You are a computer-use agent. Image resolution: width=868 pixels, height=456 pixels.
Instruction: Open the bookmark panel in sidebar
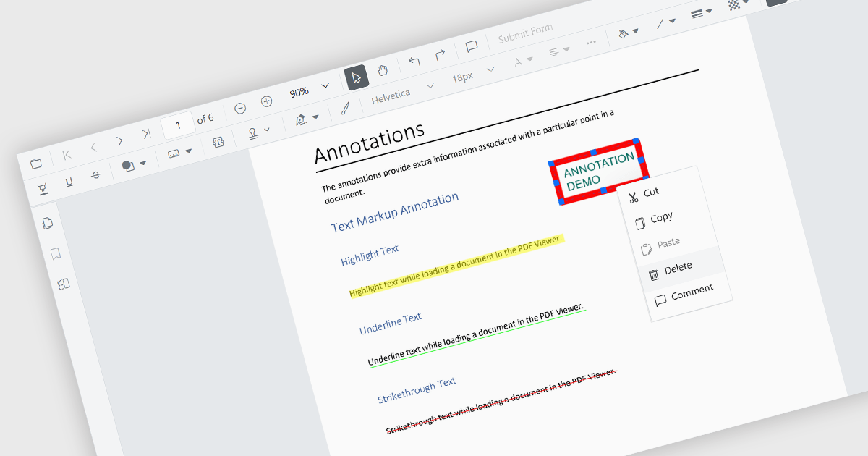55,253
